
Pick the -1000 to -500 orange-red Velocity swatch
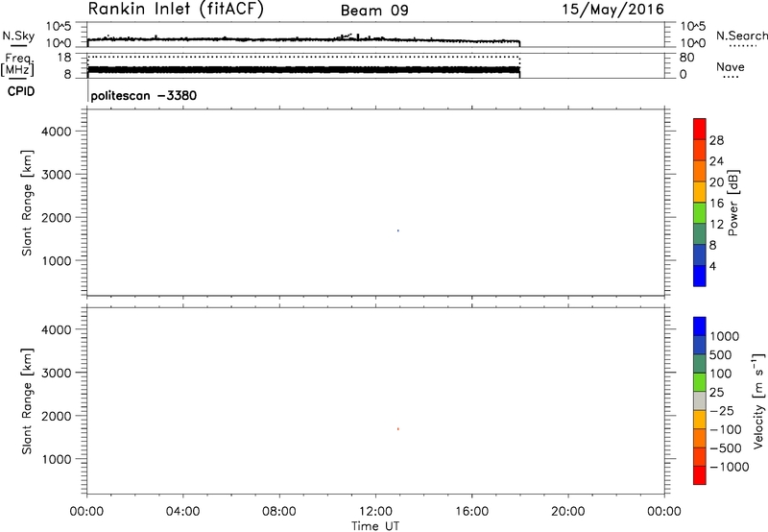point(700,457)
